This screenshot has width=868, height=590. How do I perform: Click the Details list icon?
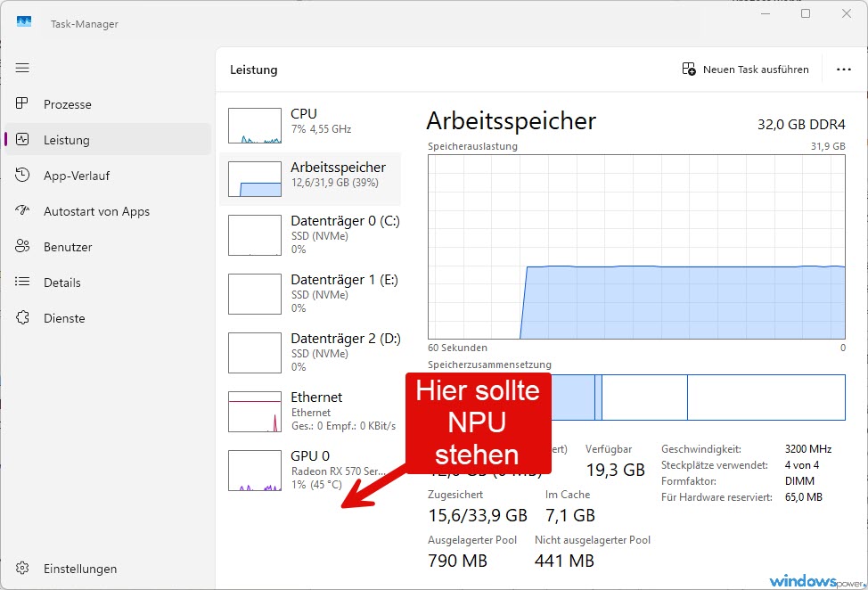click(22, 282)
